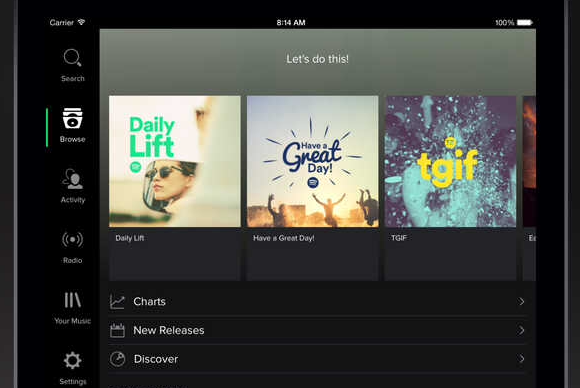580x388 pixels.
Task: Open the Charts category
Action: click(317, 302)
